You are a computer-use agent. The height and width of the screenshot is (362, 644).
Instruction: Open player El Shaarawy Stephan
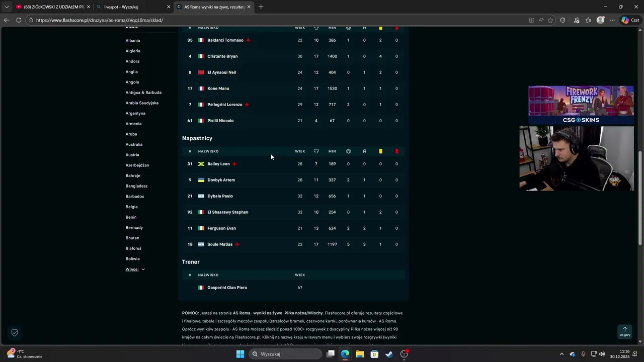point(227,212)
